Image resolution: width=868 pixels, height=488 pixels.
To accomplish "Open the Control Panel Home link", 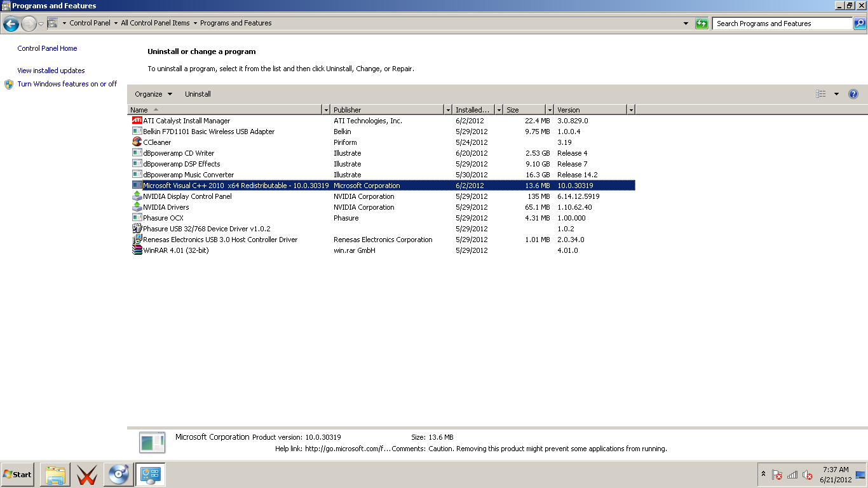I will (x=47, y=48).
